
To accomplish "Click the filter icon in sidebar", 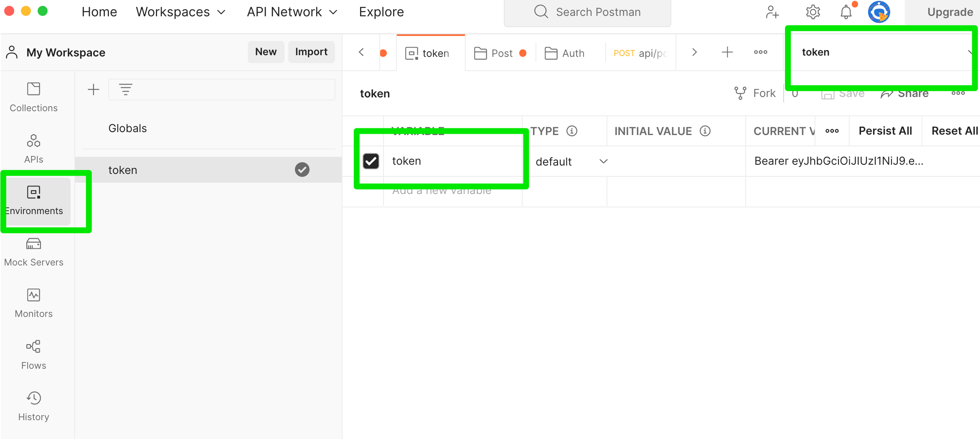I will coord(126,89).
